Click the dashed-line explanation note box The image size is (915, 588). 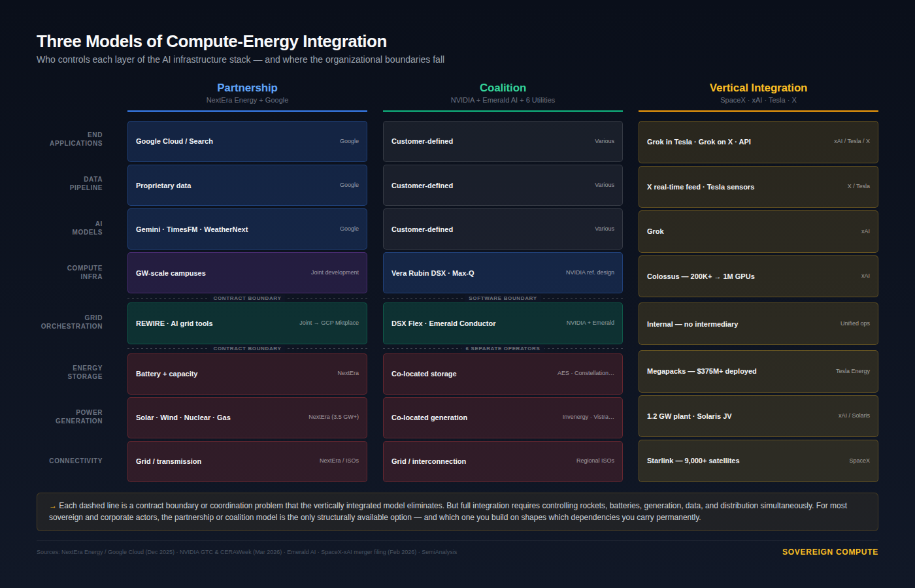[x=457, y=512]
